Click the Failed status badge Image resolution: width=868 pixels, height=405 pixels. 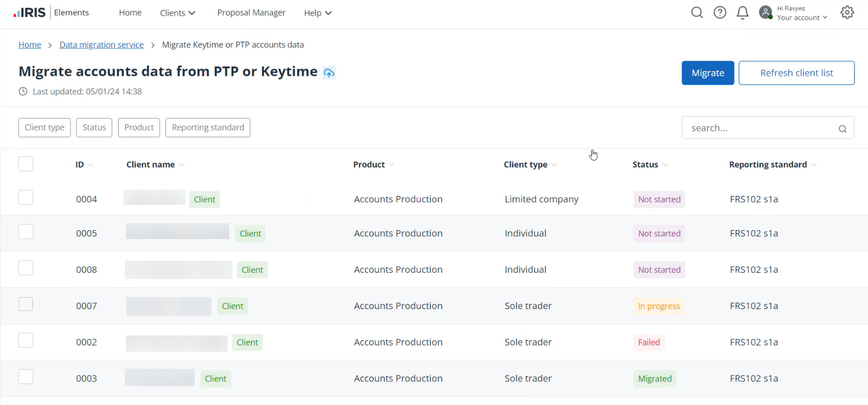click(x=649, y=343)
